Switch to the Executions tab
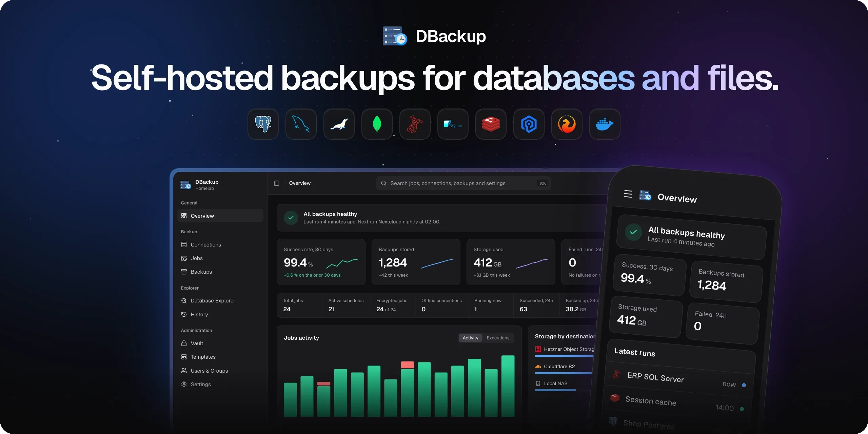Viewport: 868px width, 434px height. [498, 338]
